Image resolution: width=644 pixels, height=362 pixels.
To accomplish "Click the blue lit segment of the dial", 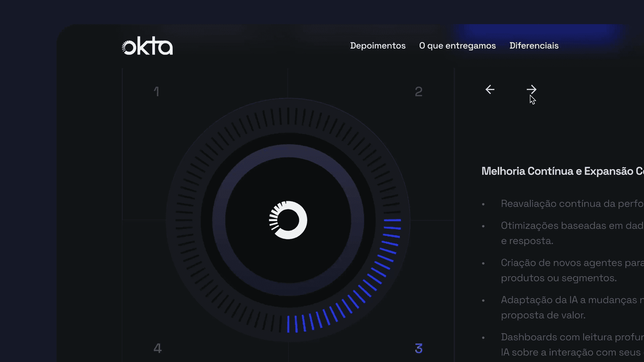I will (x=364, y=291).
